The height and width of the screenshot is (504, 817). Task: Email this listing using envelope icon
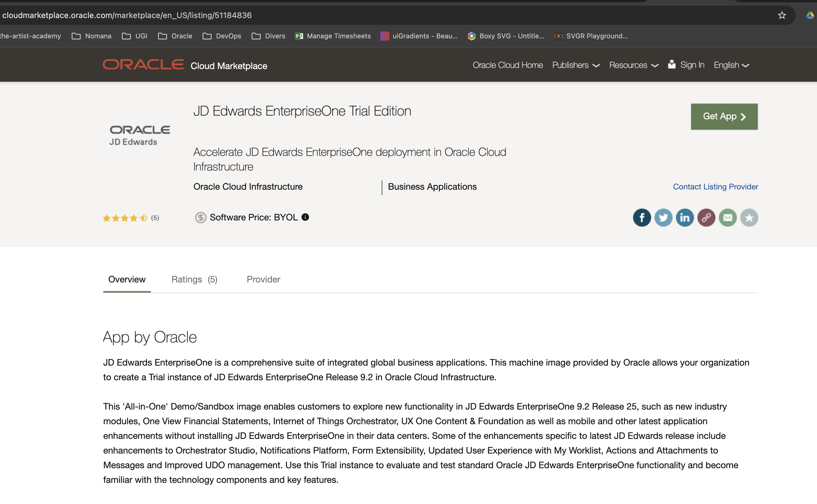(x=727, y=218)
